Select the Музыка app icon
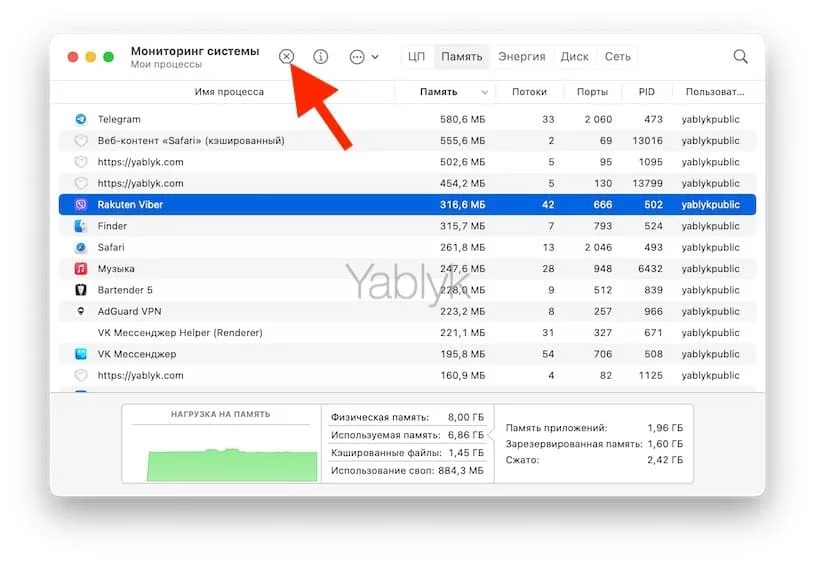 click(81, 269)
